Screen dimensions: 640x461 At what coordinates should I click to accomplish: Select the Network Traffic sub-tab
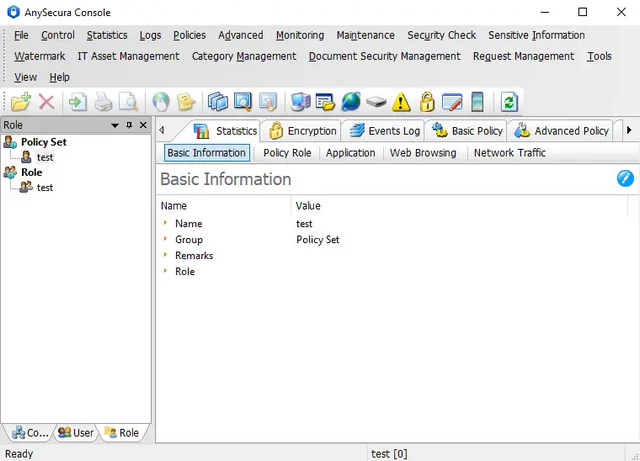[509, 153]
